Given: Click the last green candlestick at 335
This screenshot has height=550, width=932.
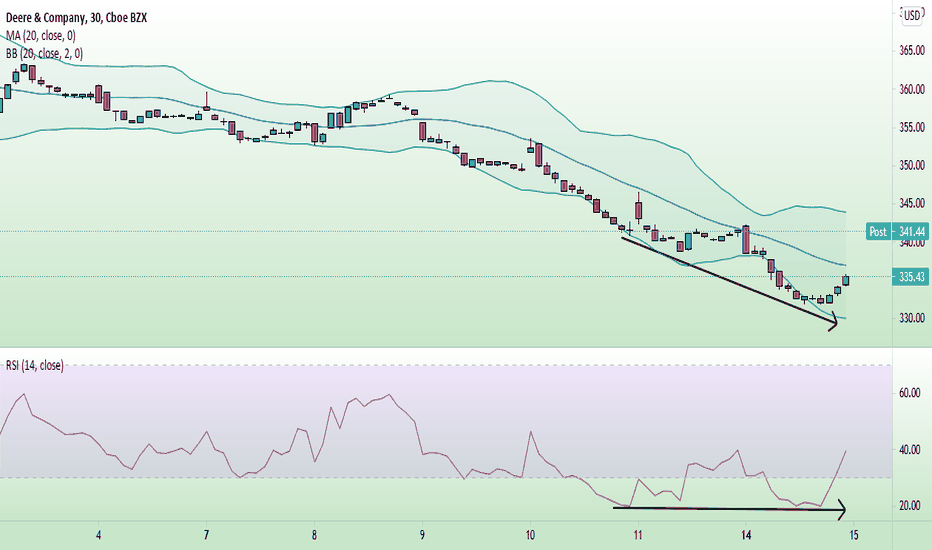Looking at the screenshot, I should pos(846,281).
